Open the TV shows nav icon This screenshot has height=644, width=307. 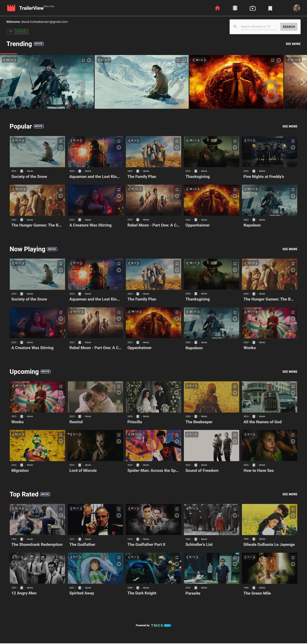252,8
